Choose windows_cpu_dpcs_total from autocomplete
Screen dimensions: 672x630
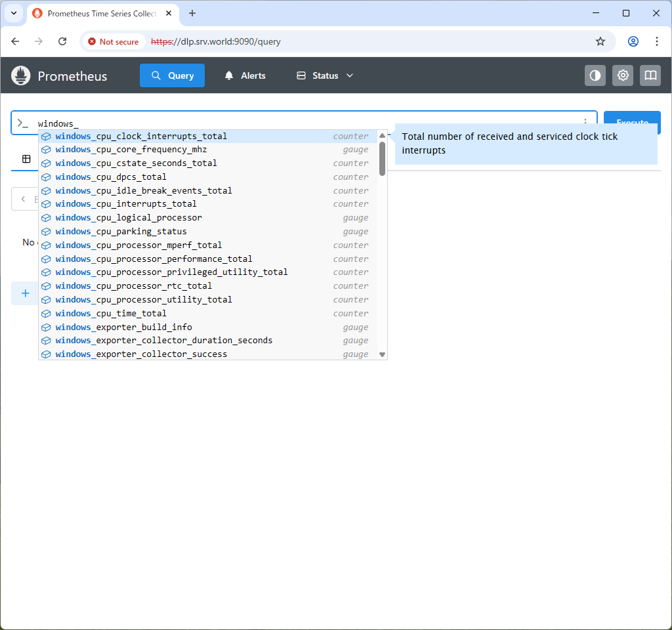[208, 177]
